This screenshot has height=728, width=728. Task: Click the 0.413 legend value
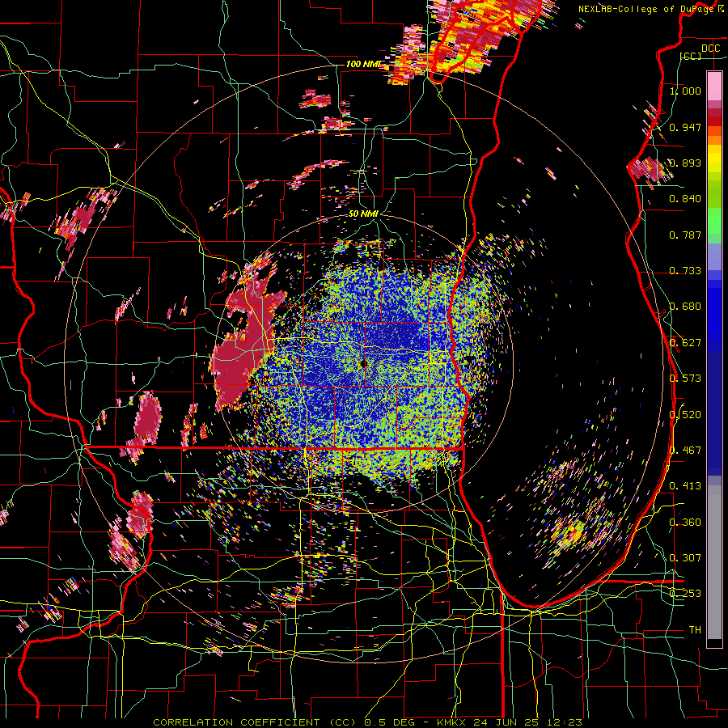click(685, 485)
